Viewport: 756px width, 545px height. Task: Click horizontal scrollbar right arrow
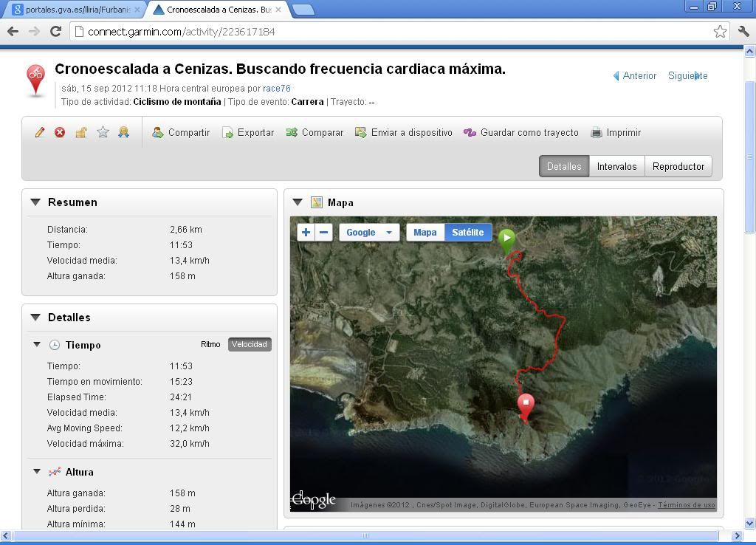[737, 535]
